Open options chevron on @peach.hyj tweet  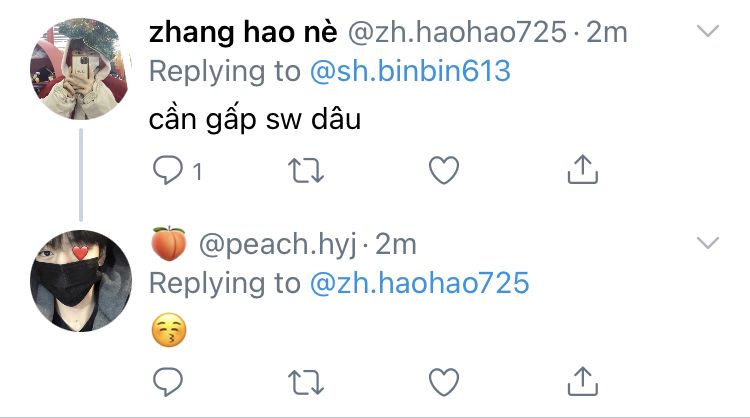[x=708, y=243]
